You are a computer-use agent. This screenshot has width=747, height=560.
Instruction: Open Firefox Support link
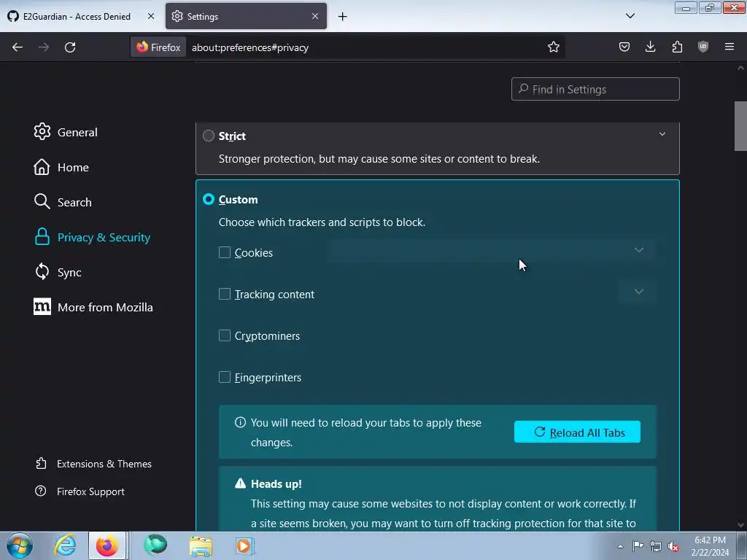[80, 491]
